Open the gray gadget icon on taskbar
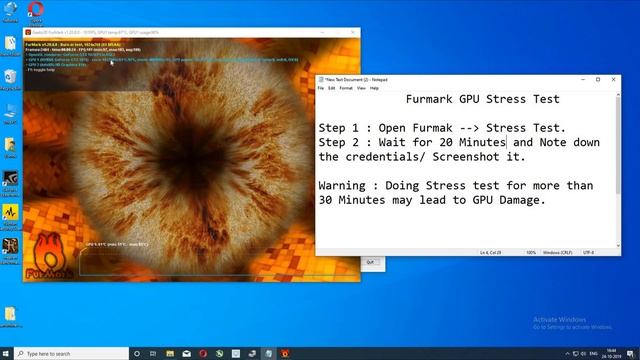The width and height of the screenshot is (640, 360). [x=252, y=353]
